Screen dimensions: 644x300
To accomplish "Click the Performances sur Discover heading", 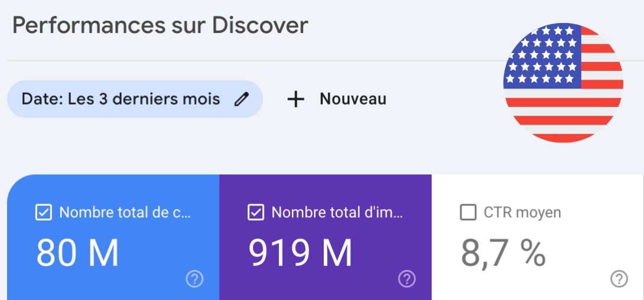I will pos(160,26).
